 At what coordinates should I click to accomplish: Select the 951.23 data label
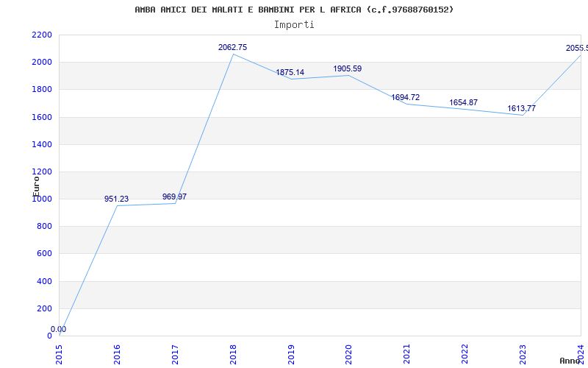[116, 199]
